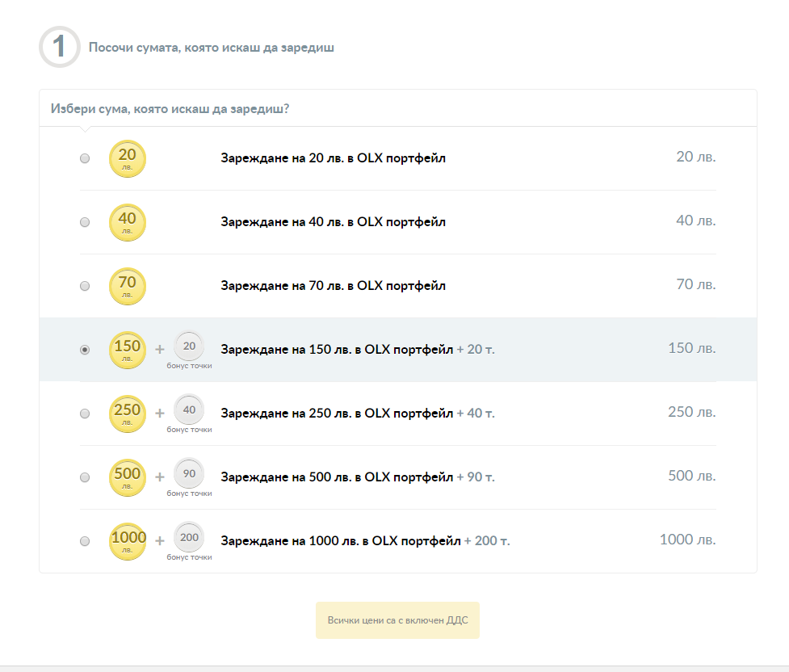The height and width of the screenshot is (672, 789).
Task: Click the gold 500 лв. coin icon
Action: pyautogui.click(x=128, y=477)
